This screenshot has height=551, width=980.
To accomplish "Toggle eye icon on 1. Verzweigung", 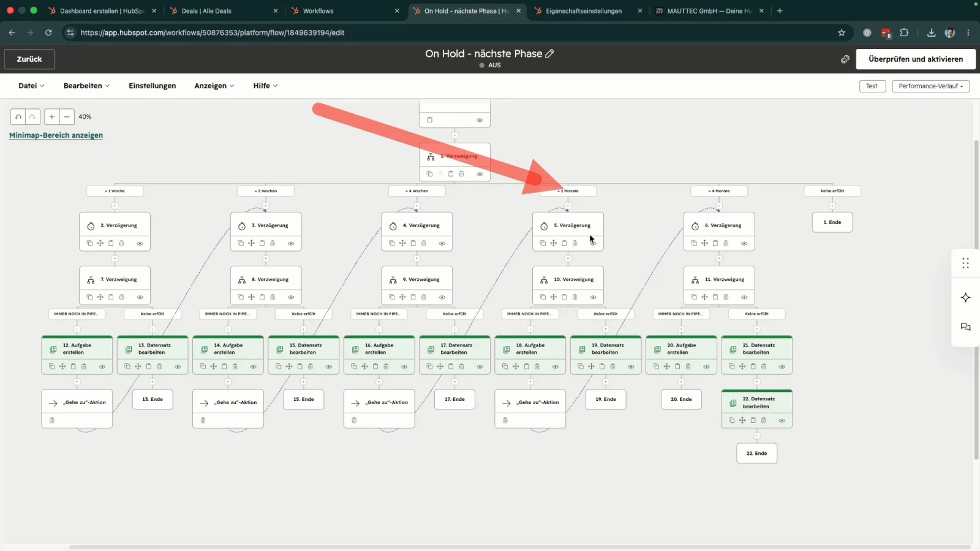I will 480,174.
